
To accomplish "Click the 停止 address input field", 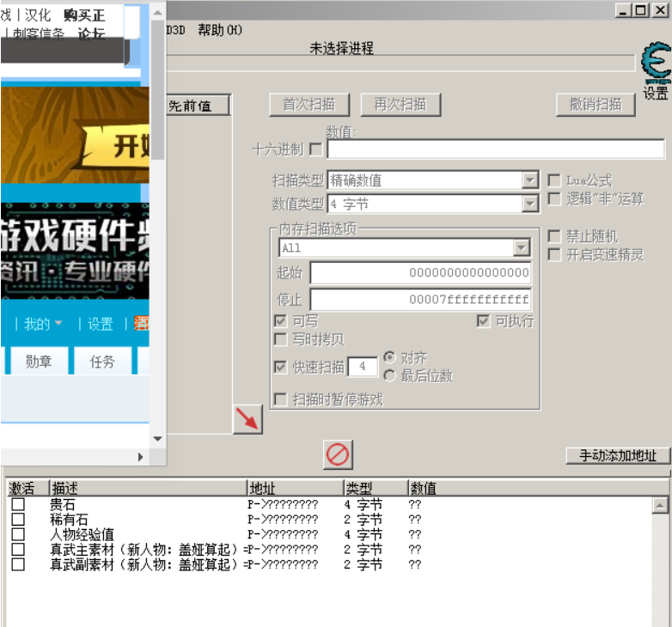I will (x=421, y=300).
